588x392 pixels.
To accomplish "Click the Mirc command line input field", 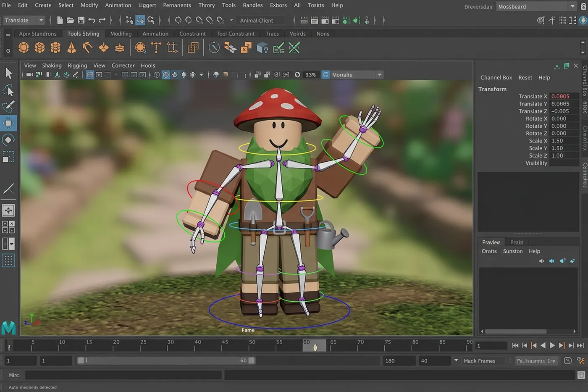I will pos(123,375).
